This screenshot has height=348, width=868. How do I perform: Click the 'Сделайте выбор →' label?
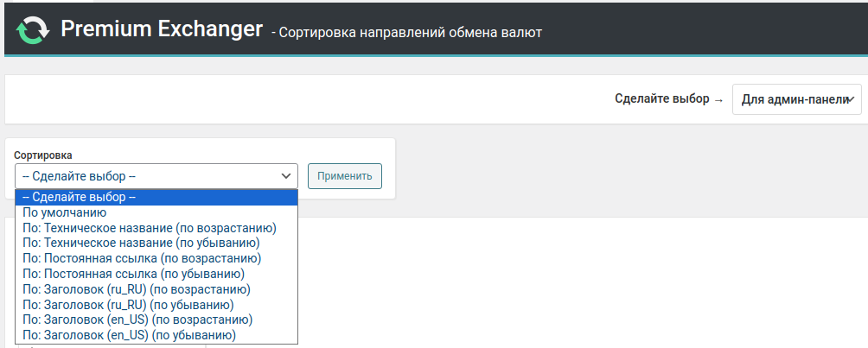pos(669,99)
